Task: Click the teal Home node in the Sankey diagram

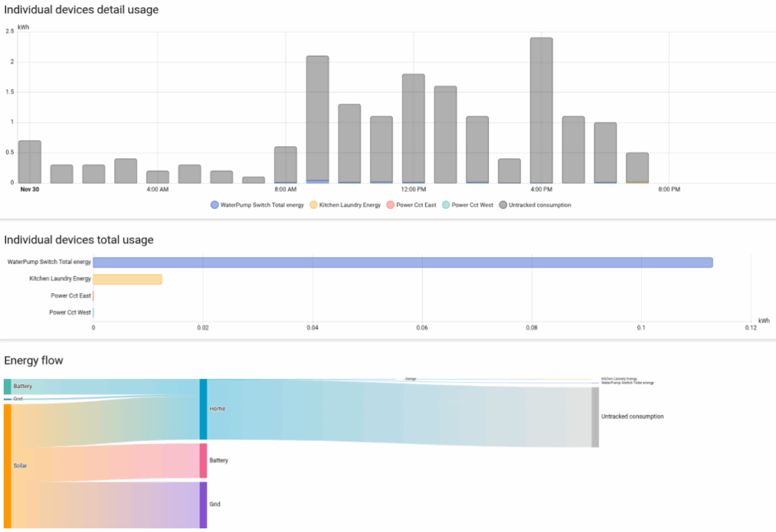Action: pyautogui.click(x=202, y=408)
